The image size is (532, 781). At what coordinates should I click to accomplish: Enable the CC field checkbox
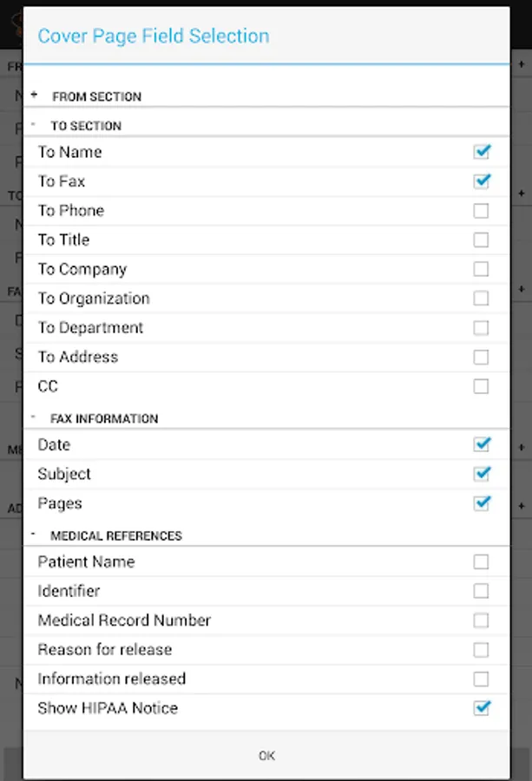coord(481,386)
